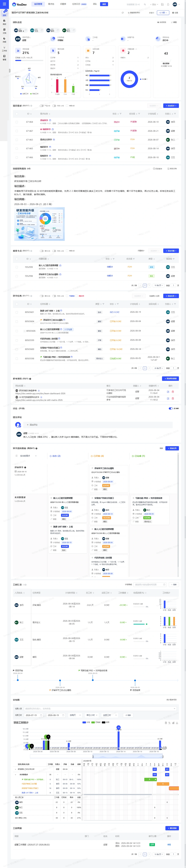The width and height of the screenshot is (186, 868).
Task: Check the row checkbox for issue 7052999
Action: [x=17, y=267]
